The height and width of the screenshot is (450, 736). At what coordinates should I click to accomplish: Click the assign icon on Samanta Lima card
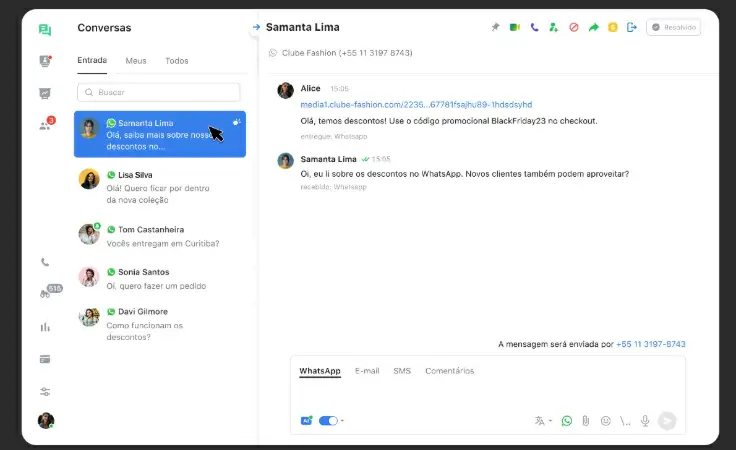(237, 122)
